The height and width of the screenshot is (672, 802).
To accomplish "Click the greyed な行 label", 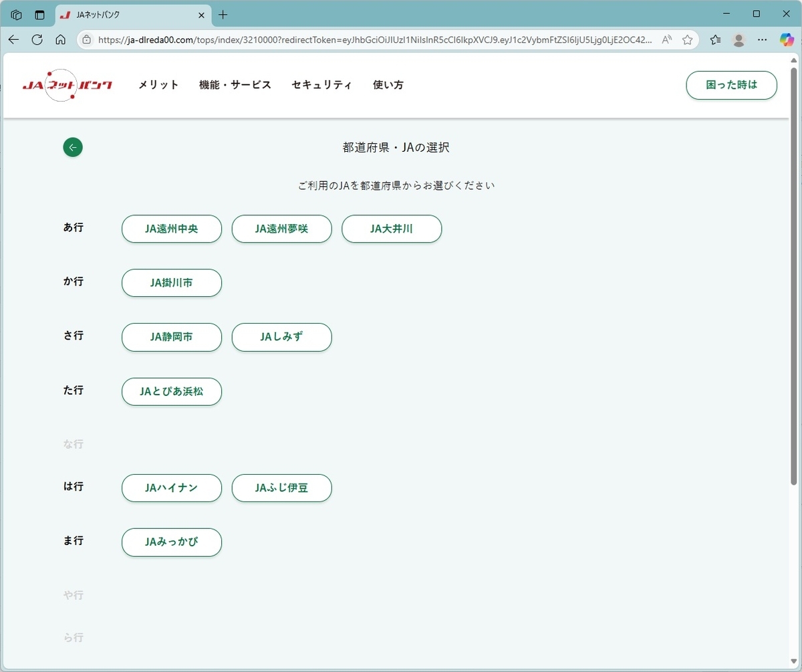I will [x=74, y=444].
